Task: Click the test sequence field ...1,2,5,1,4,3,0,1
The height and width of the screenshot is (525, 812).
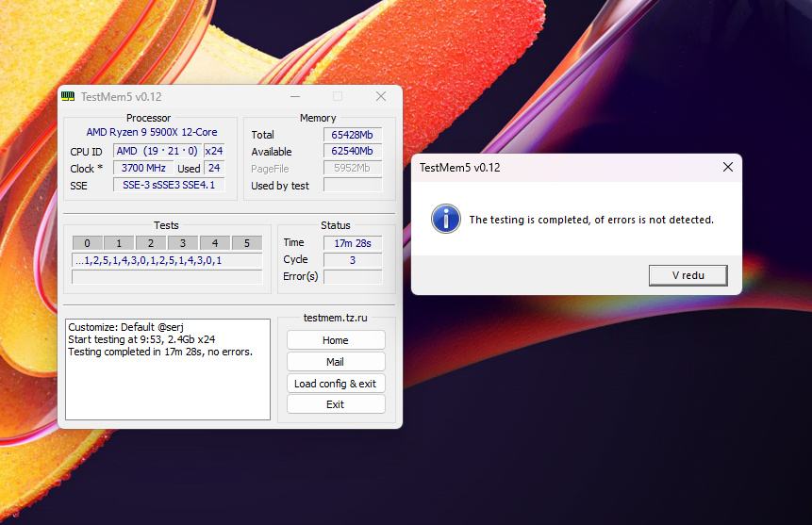Action: point(167,260)
